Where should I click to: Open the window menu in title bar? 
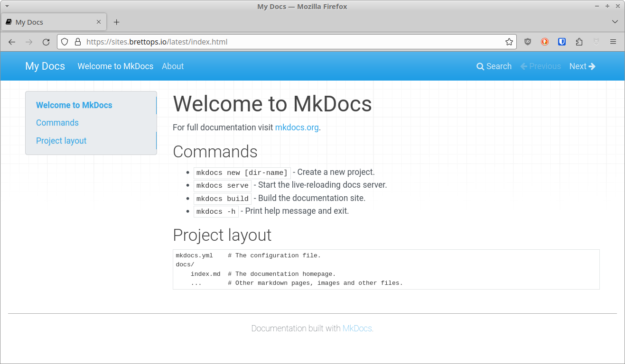(7, 6)
